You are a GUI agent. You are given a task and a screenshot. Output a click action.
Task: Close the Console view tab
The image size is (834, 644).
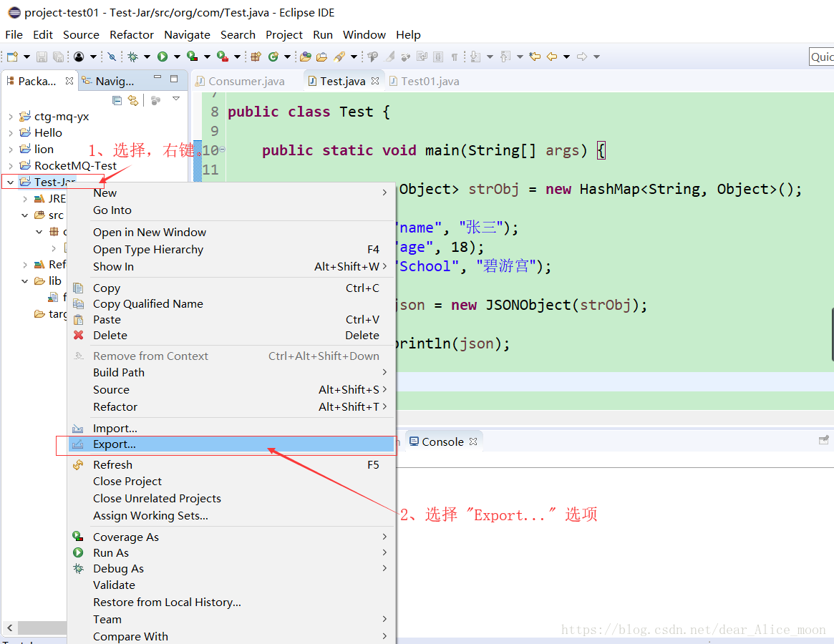click(473, 441)
